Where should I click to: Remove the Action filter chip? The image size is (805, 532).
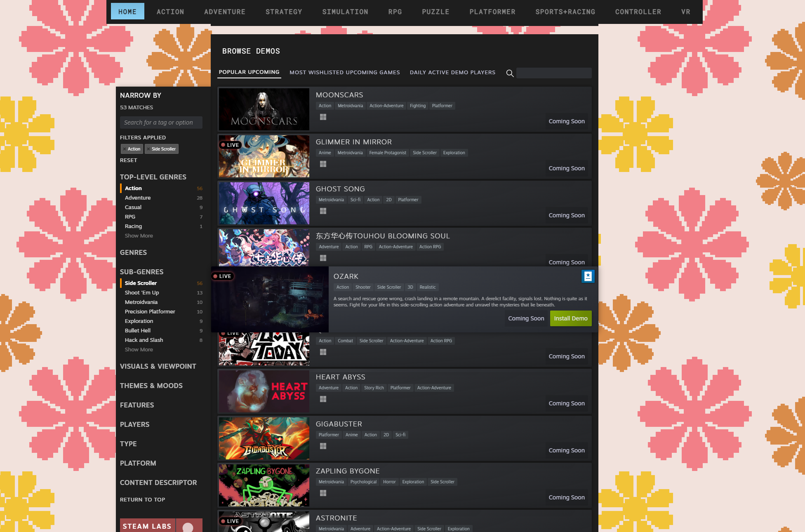coord(125,149)
